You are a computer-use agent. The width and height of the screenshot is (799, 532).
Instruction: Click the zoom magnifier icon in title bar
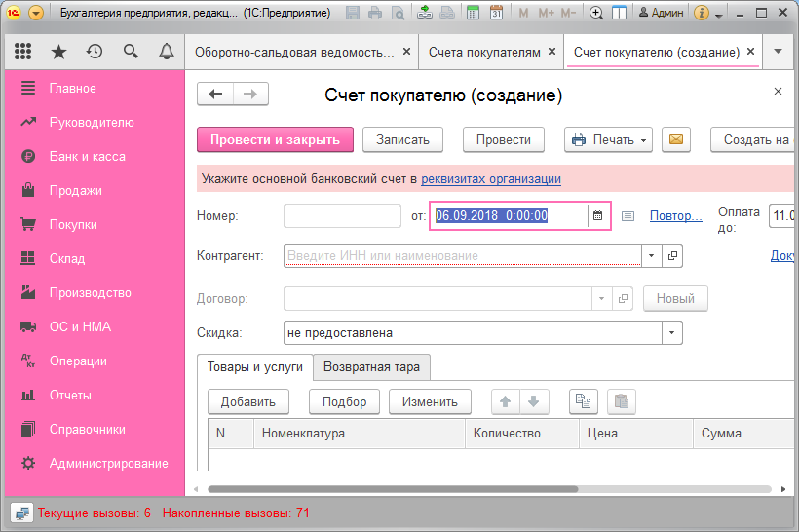coord(596,13)
